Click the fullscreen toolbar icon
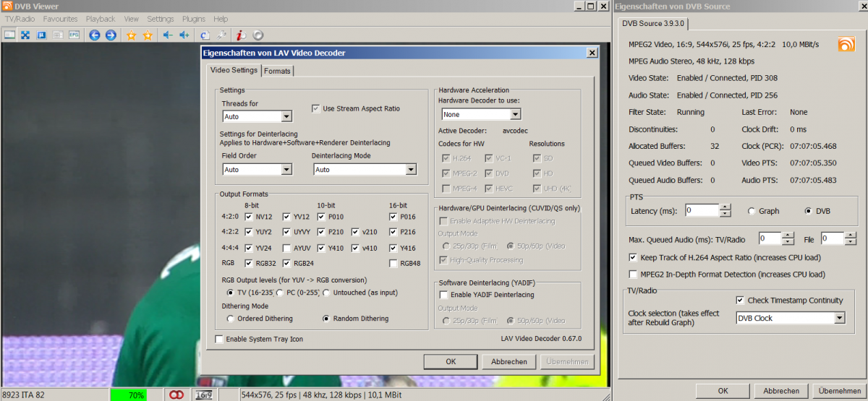868x401 pixels. 25,35
